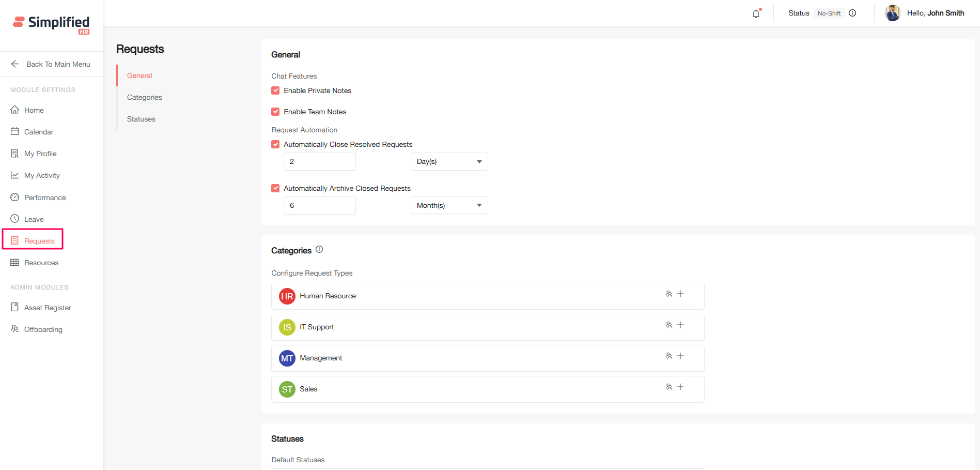
Task: Click the auto-close days input field
Action: [319, 162]
